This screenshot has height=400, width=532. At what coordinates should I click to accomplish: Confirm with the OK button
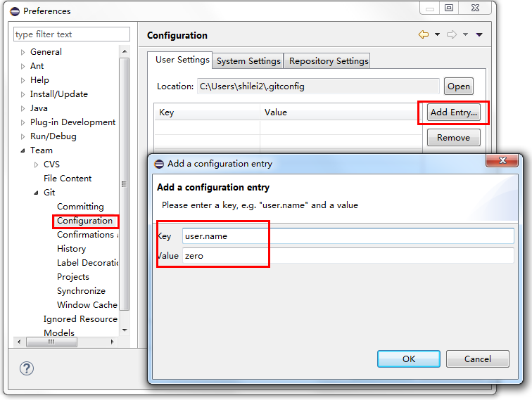pyautogui.click(x=408, y=359)
